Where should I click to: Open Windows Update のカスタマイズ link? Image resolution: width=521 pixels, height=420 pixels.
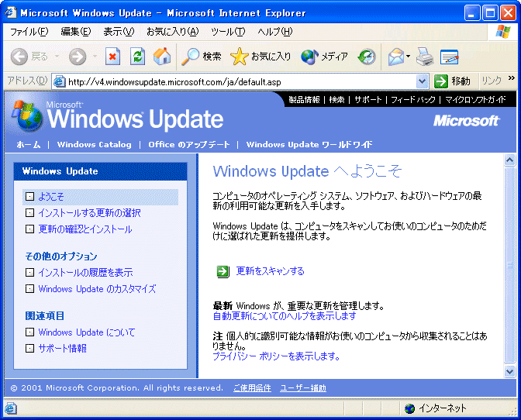click(x=97, y=289)
